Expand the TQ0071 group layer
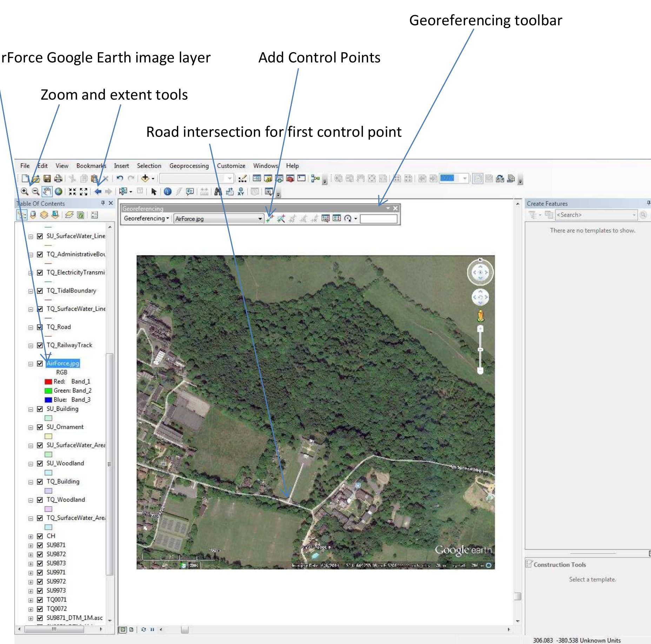651x644 pixels. pos(31,600)
